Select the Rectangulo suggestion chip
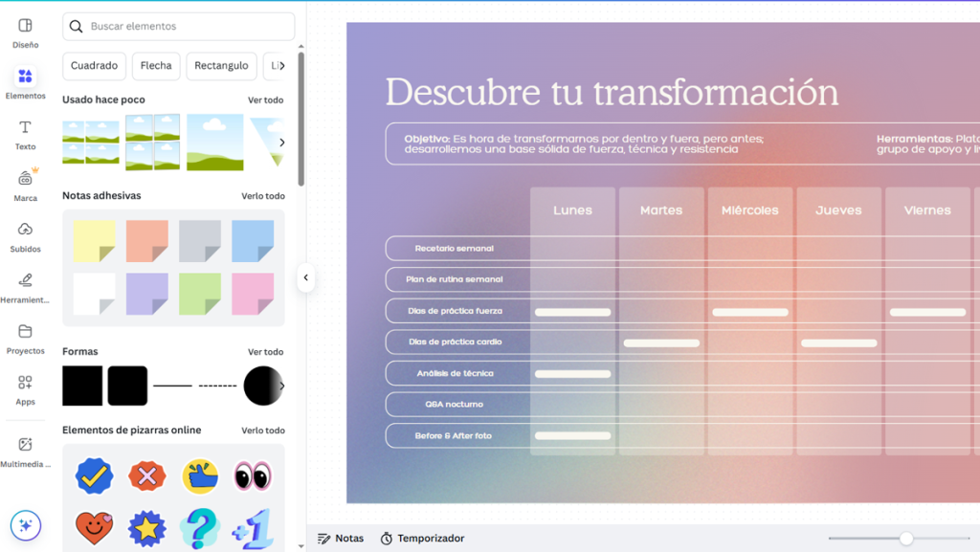The width and height of the screenshot is (980, 552). [x=221, y=66]
